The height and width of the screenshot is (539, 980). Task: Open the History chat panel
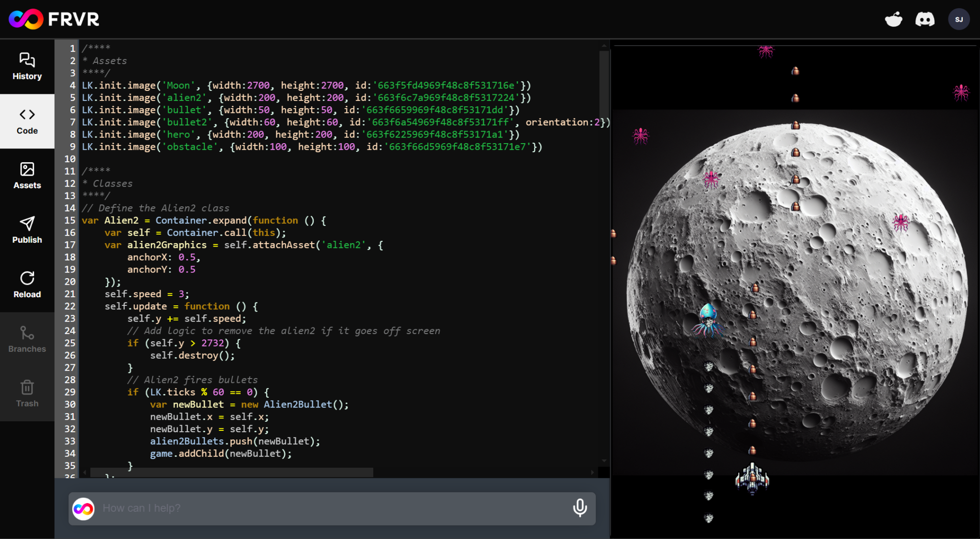point(27,67)
